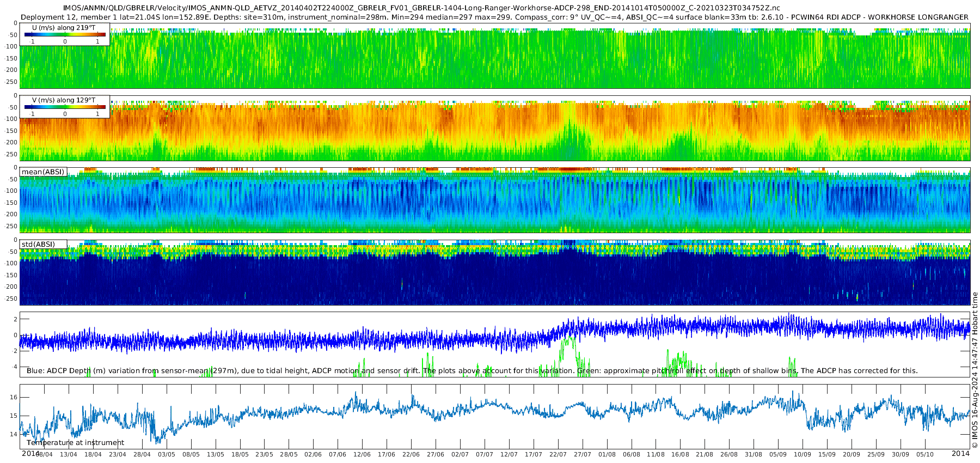Click the '25/09' date tick label
980x463 pixels.
876,454
